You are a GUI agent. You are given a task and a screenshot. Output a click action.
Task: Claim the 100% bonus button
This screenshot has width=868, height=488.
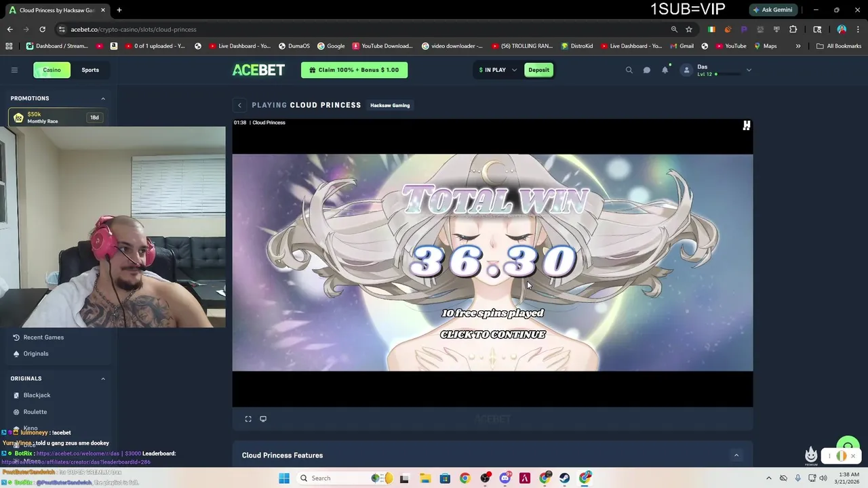pos(354,70)
